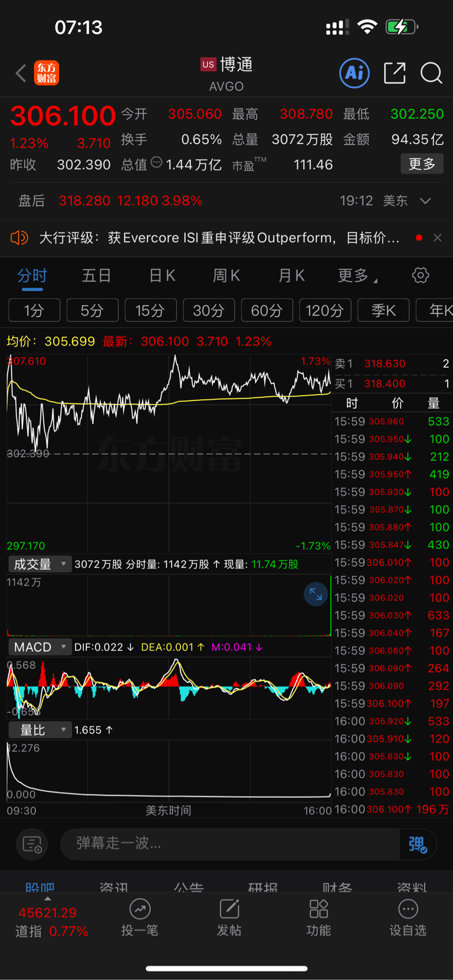Viewport: 453px width, 980px height.
Task: Tap the back arrow icon
Action: [21, 73]
